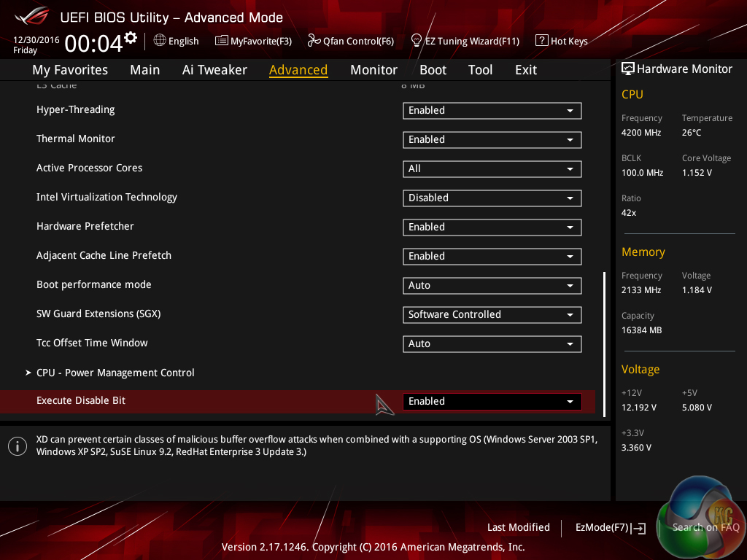747x560 pixels.
Task: Click the English language globe icon
Action: (x=161, y=41)
